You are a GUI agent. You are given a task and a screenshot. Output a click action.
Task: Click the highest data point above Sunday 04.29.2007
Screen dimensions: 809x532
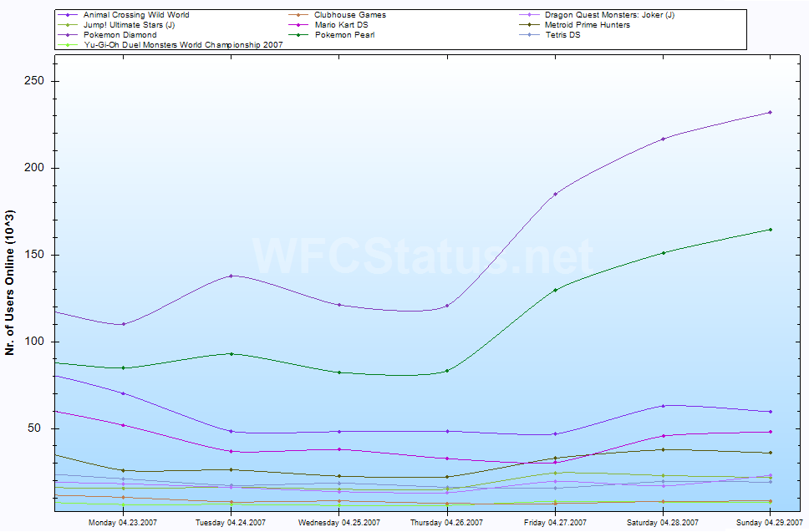point(771,113)
